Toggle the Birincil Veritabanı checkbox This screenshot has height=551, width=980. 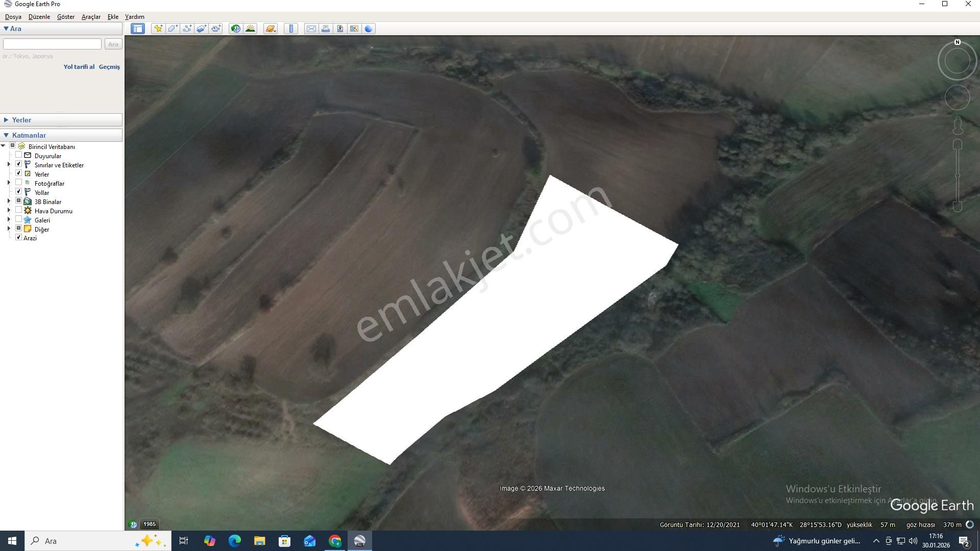tap(13, 146)
